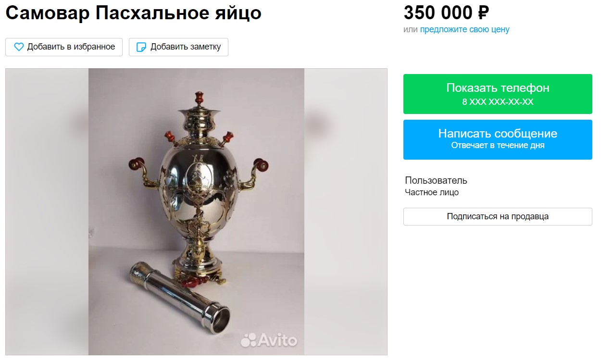The width and height of the screenshot is (601, 364).
Task: Subscribe with 'Подписаться на продавца' button
Action: (x=498, y=216)
